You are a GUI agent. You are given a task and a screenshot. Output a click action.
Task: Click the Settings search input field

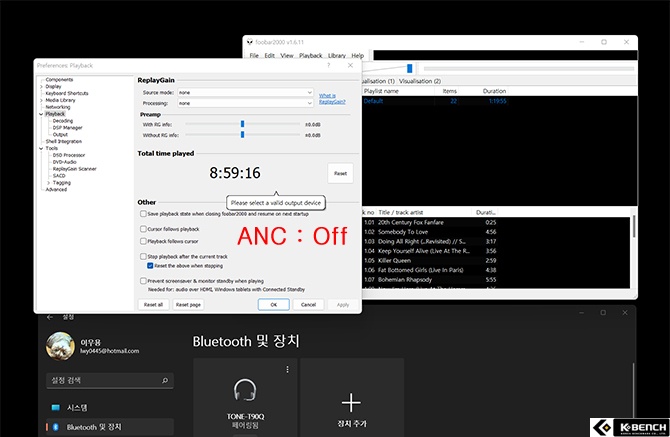tap(110, 380)
